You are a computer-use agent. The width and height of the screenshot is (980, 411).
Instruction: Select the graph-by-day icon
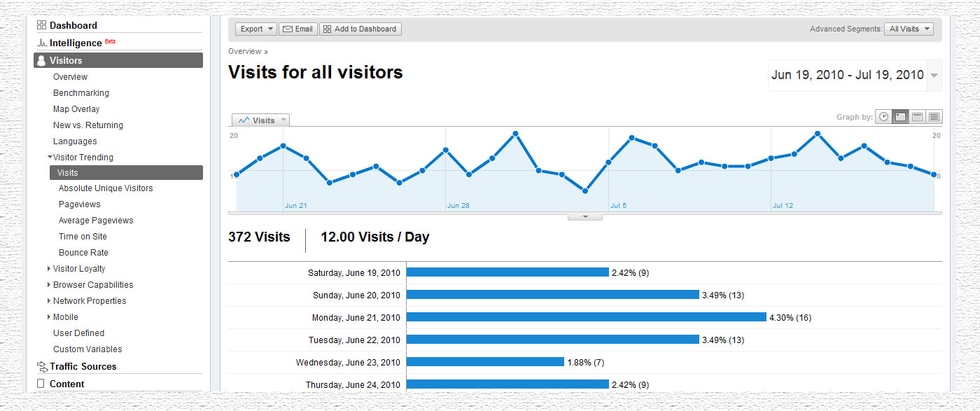(x=900, y=116)
